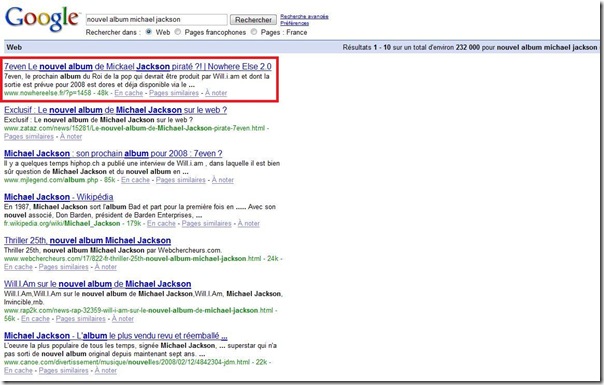Open 'Pages similaires' for webchercheurs.com result
This screenshot has width=604, height=385.
[64, 267]
